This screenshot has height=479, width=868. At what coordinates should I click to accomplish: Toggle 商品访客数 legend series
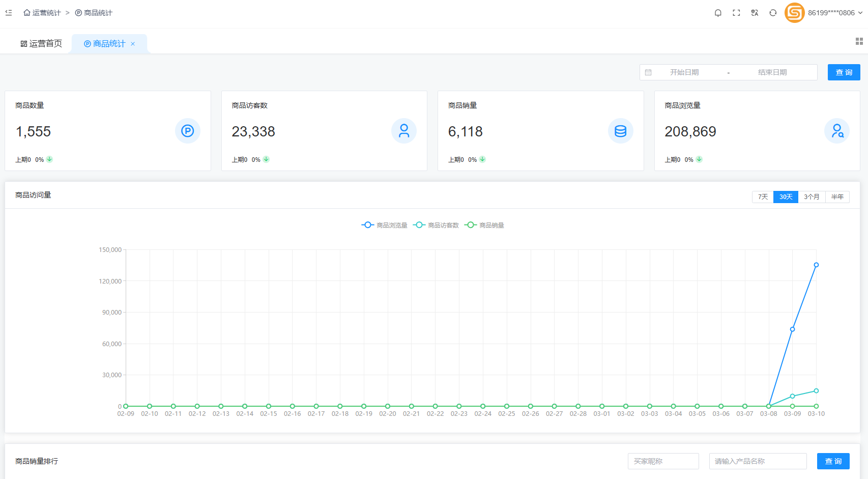436,225
